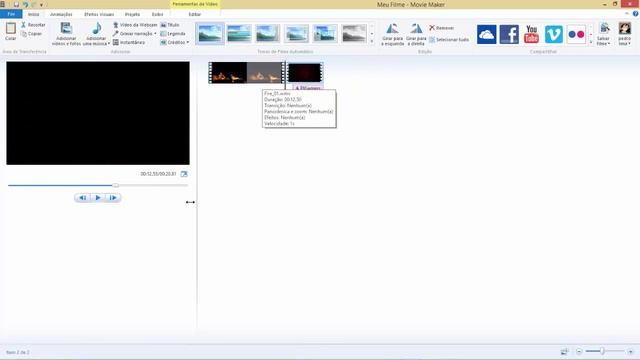This screenshot has width=640, height=360.
Task: Select the dark red clip on storyboard
Action: tap(304, 73)
